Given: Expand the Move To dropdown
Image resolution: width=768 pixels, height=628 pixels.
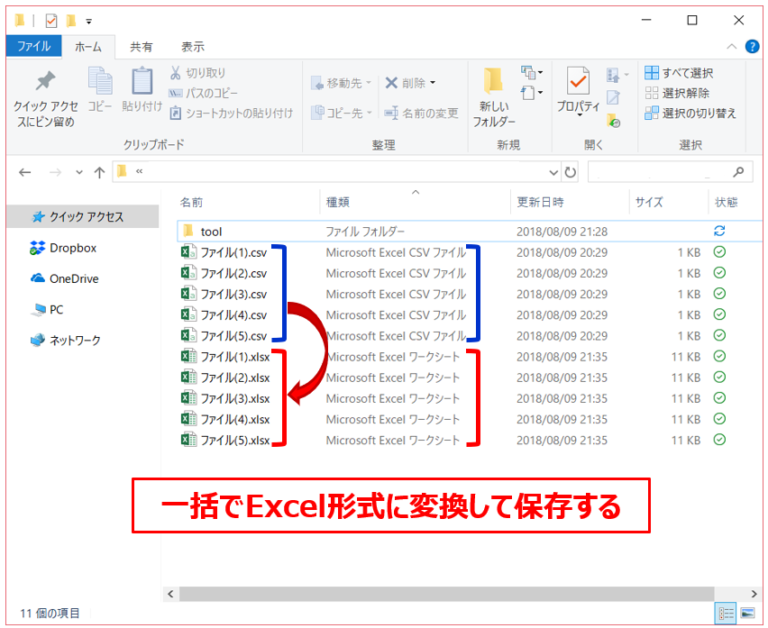Looking at the screenshot, I should 341,83.
